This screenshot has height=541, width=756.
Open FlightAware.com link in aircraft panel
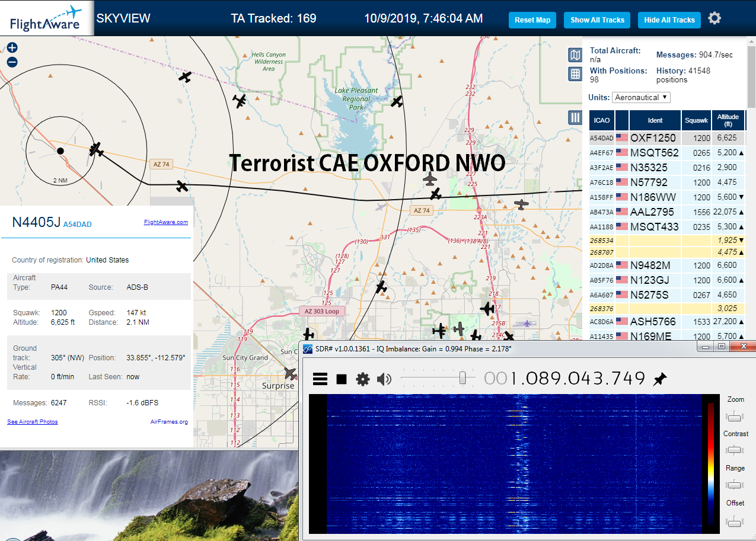[x=165, y=222]
